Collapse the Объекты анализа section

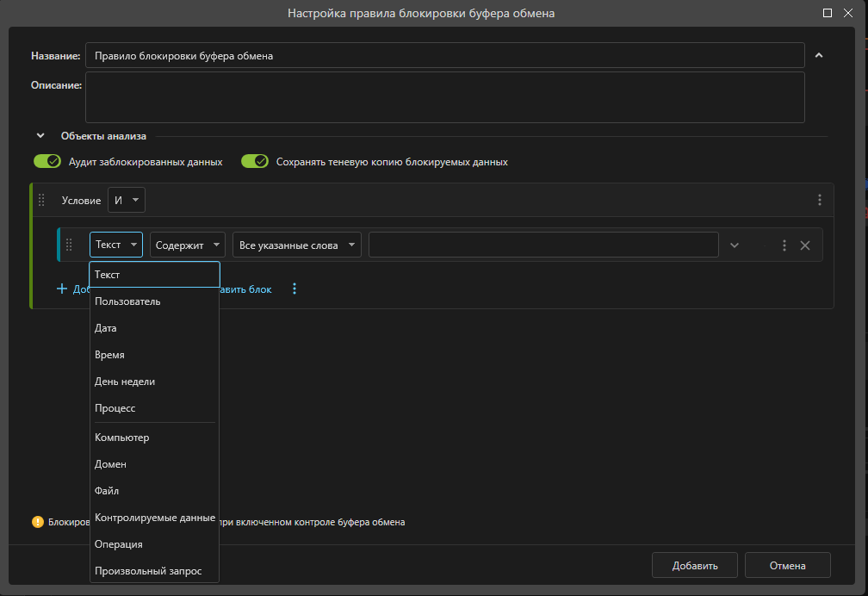pos(40,136)
